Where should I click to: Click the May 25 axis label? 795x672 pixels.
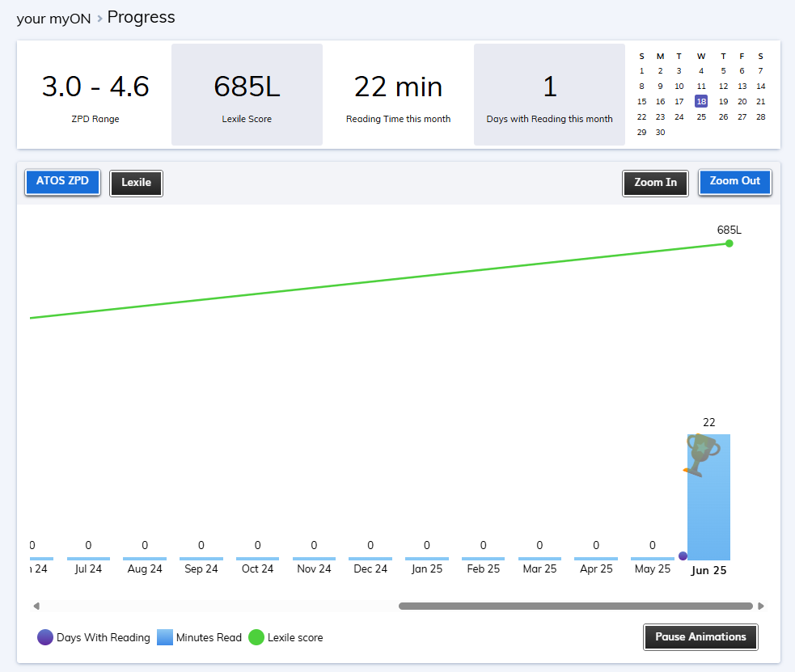(652, 568)
